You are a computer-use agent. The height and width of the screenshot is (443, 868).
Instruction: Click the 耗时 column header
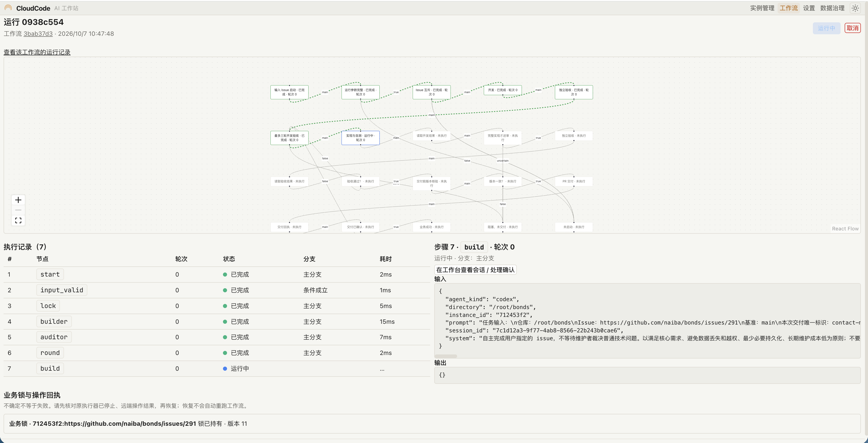coord(385,259)
